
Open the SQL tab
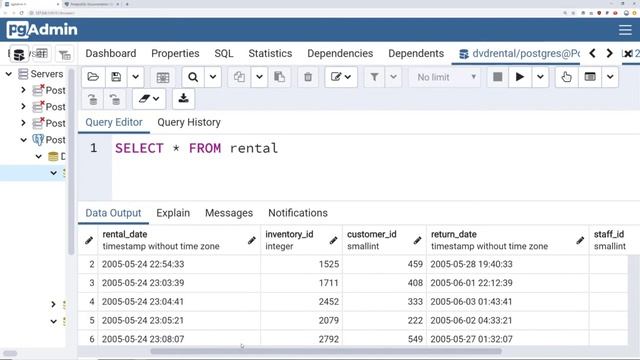coord(224,53)
